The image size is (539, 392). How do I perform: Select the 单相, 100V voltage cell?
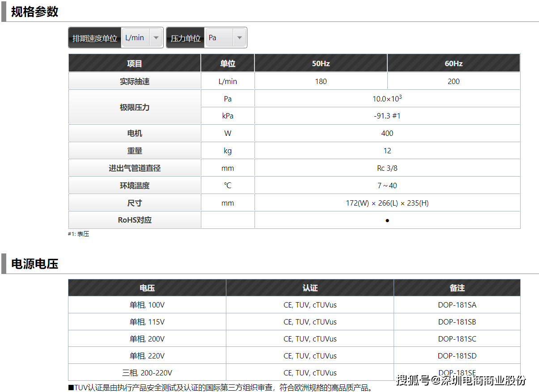pos(147,305)
